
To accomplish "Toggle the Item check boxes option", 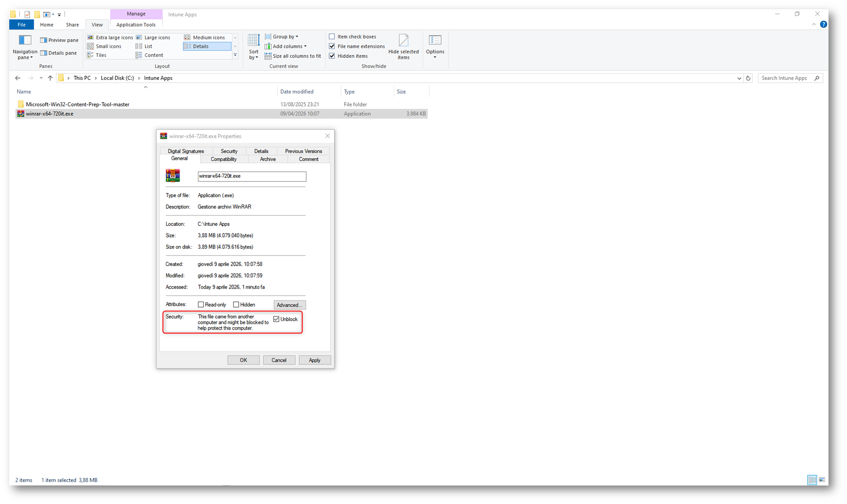I will tap(332, 37).
